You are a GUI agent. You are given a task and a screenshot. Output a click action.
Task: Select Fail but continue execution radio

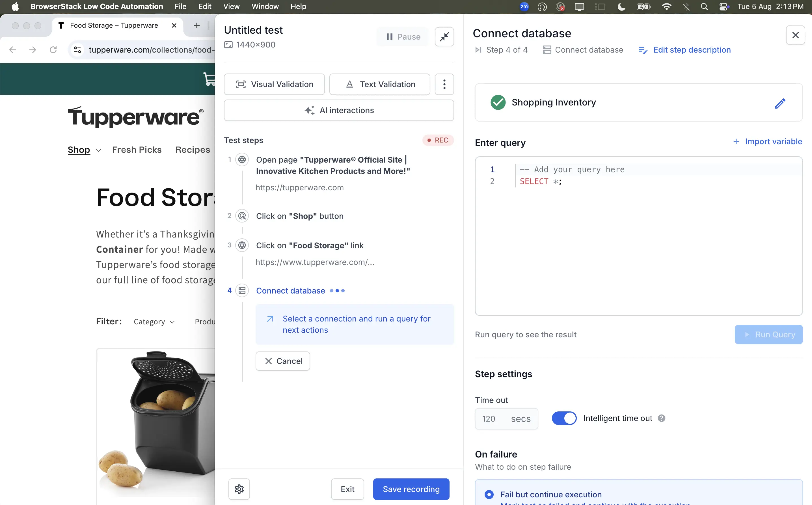pyautogui.click(x=489, y=494)
